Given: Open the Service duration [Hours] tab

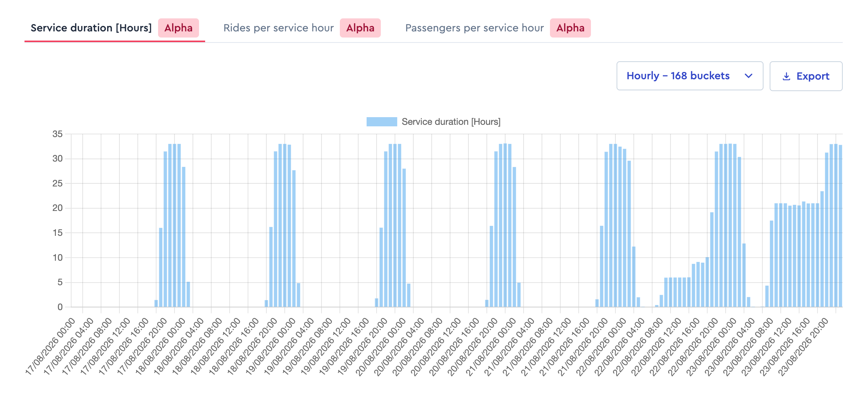Looking at the screenshot, I should click(114, 28).
